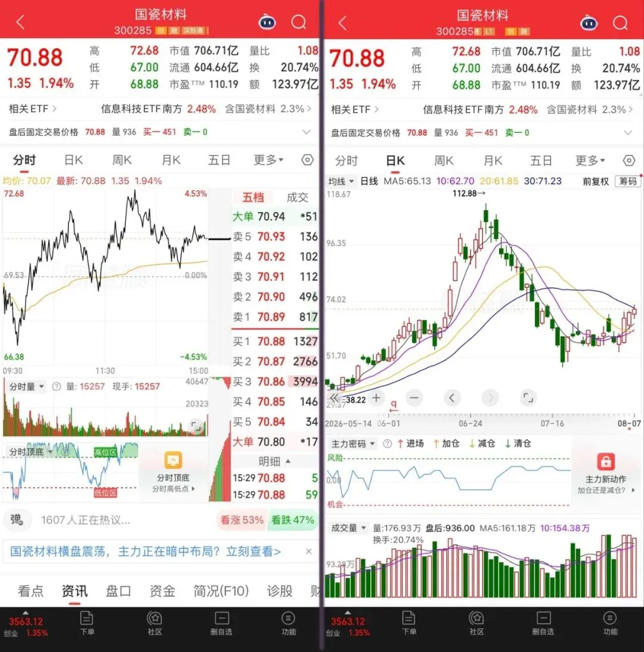Tap 社区 community icon in left bottom bar
Screen dimensions: 644x652
click(154, 623)
